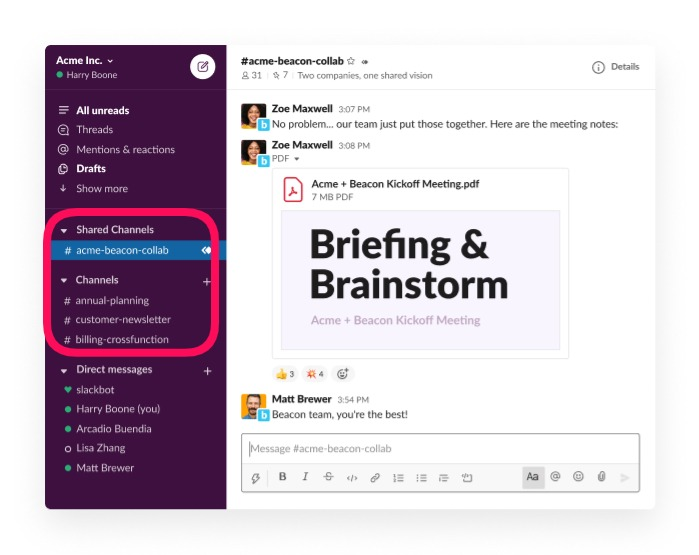The image size is (699, 555).
Task: Open the Briefing & Brainstorm PDF preview
Action: [420, 280]
